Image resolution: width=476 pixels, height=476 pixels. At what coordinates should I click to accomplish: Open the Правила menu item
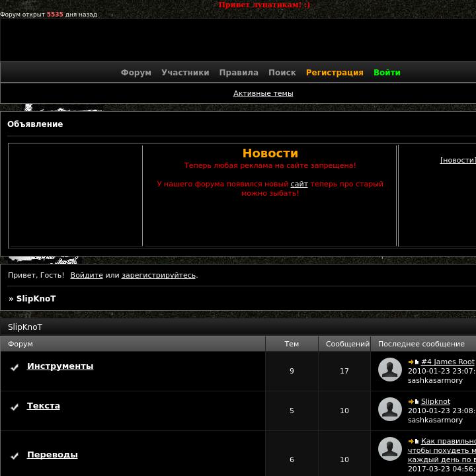coord(239,73)
